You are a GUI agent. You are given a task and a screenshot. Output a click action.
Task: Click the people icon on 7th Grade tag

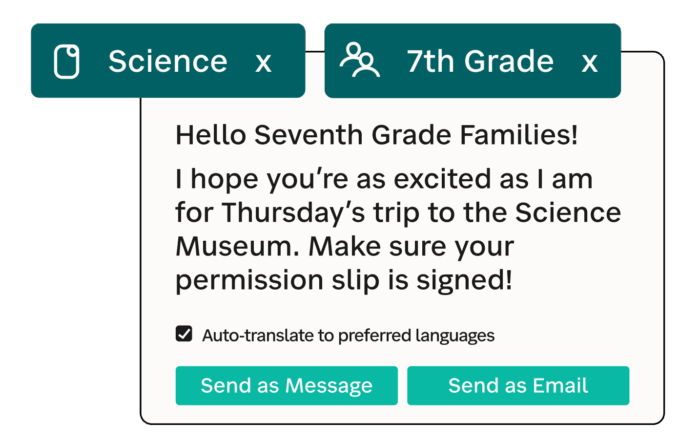359,61
